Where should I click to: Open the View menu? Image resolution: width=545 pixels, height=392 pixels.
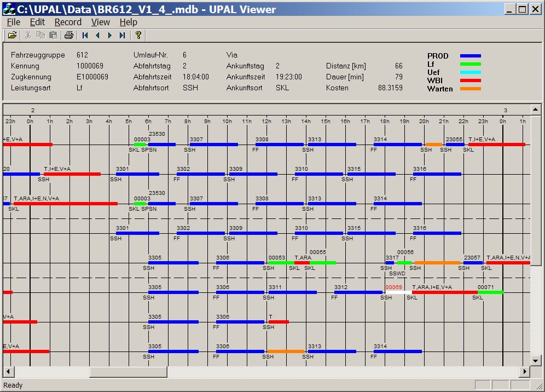tap(100, 22)
